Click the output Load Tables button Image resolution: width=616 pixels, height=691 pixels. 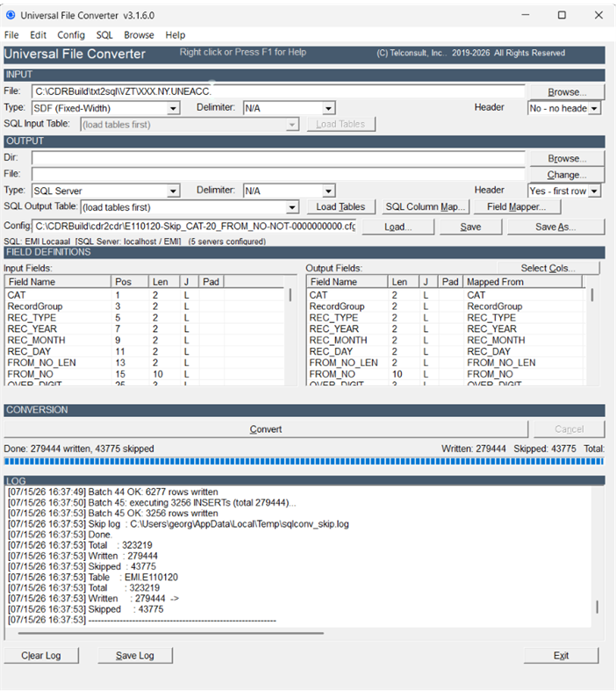pyautogui.click(x=340, y=206)
